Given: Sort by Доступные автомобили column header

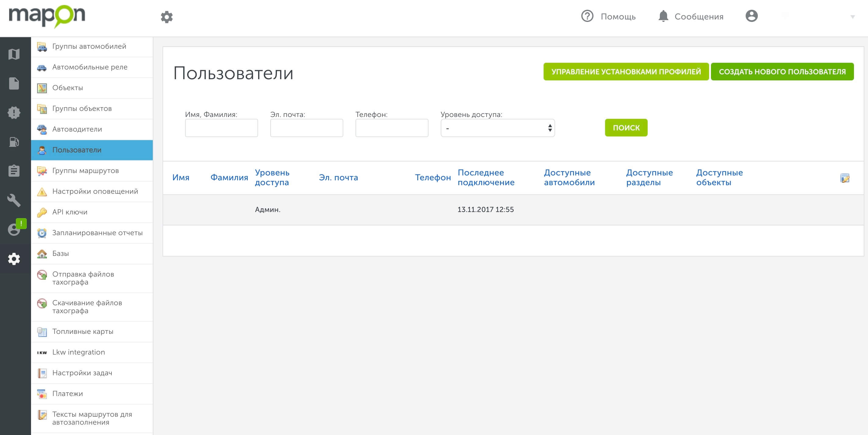Looking at the screenshot, I should click(x=569, y=177).
